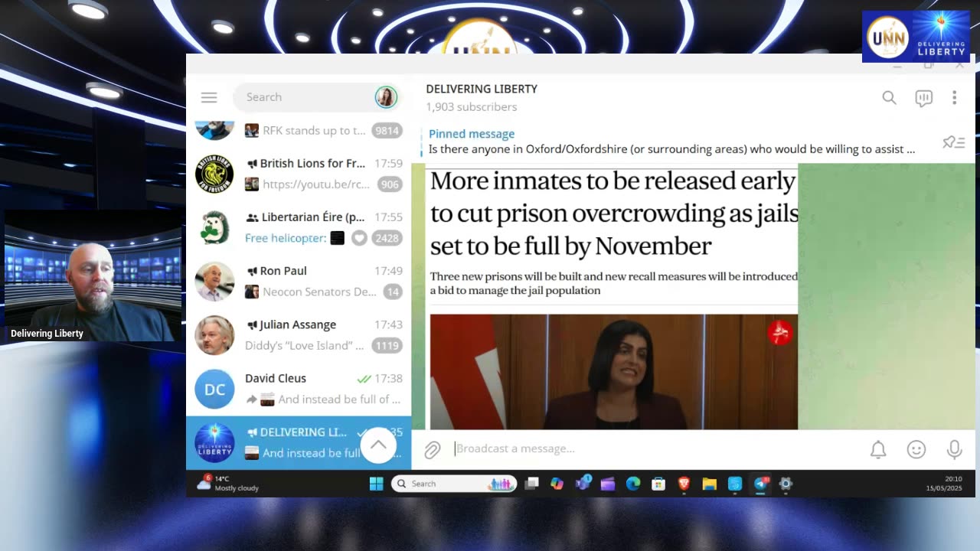Select the DELIVERING LIBERTY chat entry
The image size is (980, 551).
click(x=299, y=442)
